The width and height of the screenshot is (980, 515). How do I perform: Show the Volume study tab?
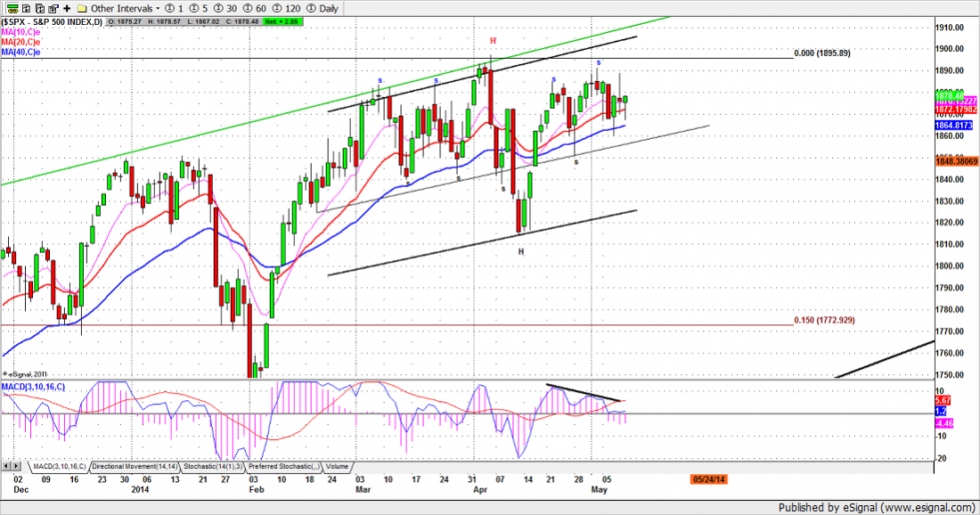(x=337, y=466)
